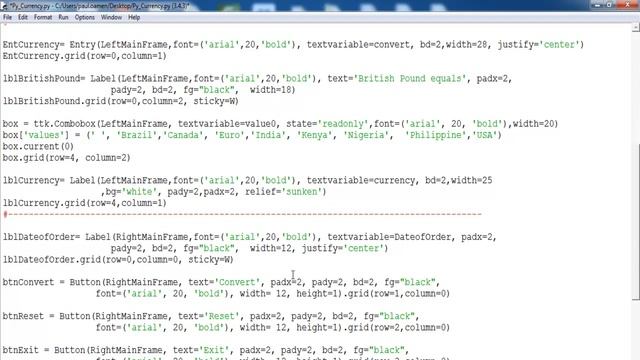Click 'ttk.Combobox' in the box assignment line
Screen dimensions: 640x360
point(64,124)
